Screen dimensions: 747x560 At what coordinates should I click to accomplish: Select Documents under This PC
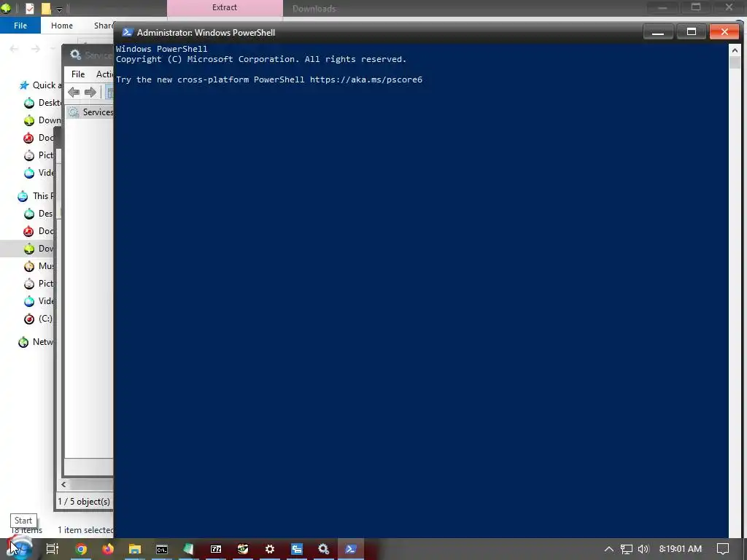tap(39, 231)
